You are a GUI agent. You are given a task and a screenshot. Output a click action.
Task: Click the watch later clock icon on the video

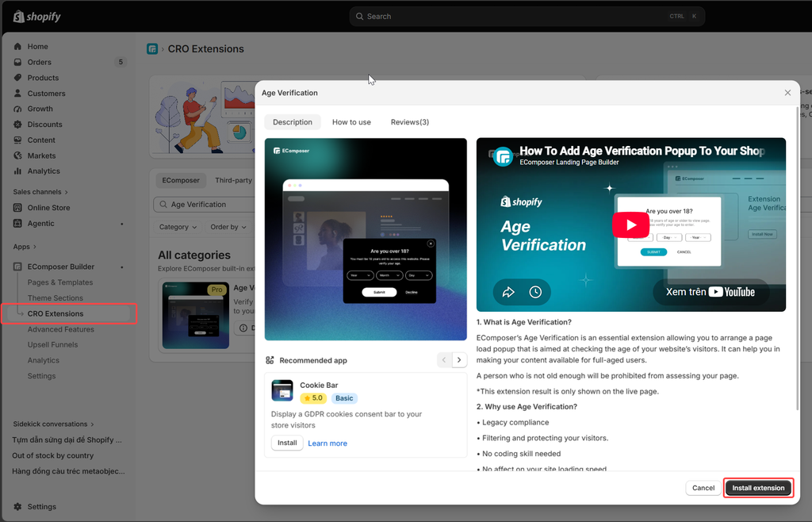535,292
